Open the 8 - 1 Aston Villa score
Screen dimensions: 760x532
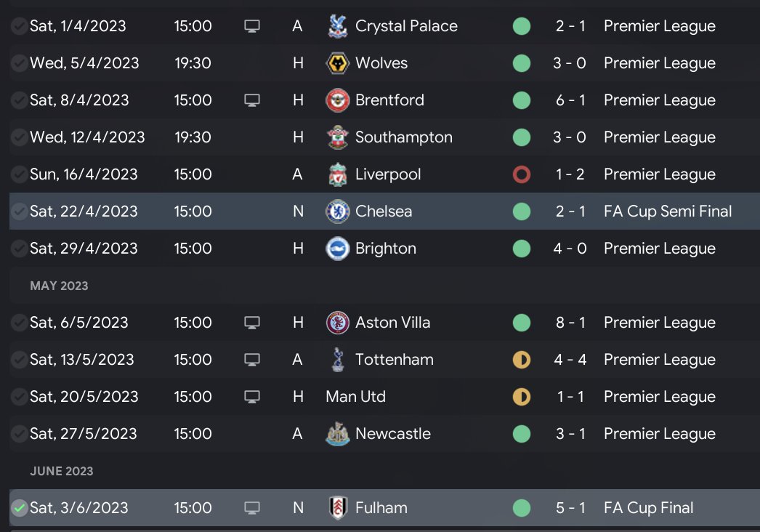(x=570, y=323)
